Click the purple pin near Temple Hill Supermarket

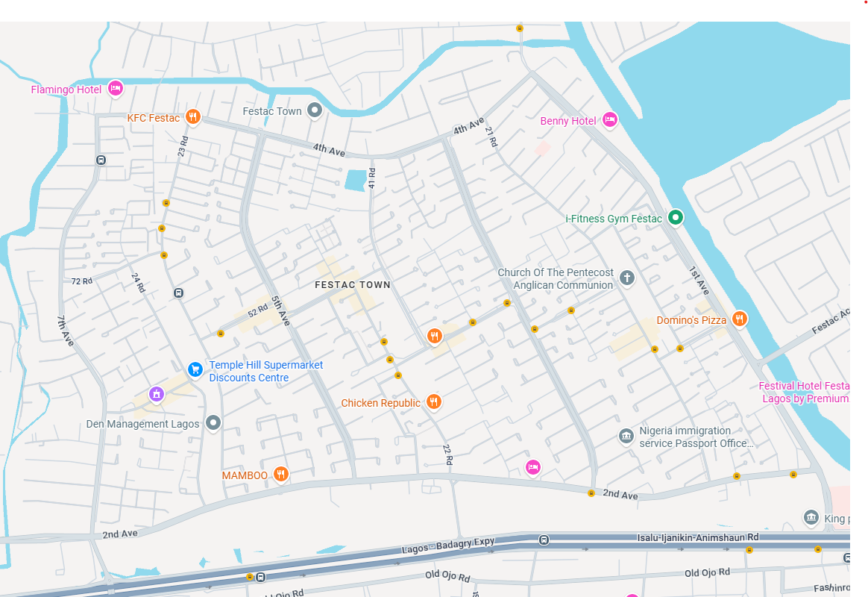[x=156, y=393]
